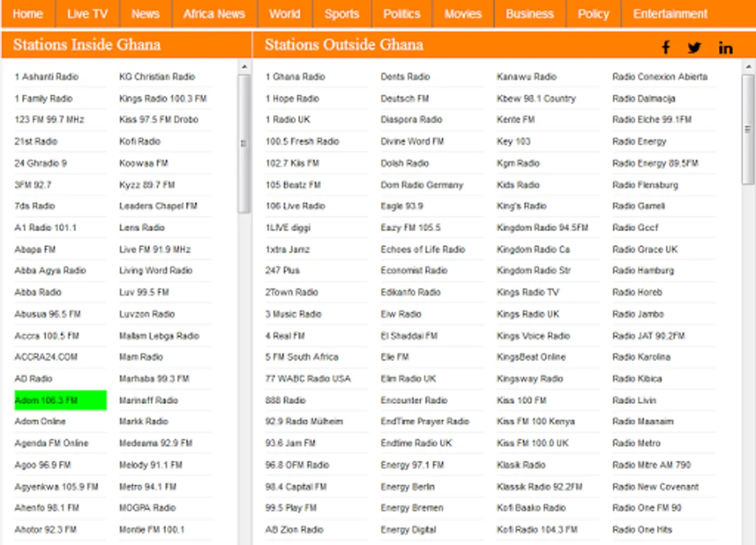Select Melody 91.1 FM
The width and height of the screenshot is (756, 545).
[x=151, y=465]
